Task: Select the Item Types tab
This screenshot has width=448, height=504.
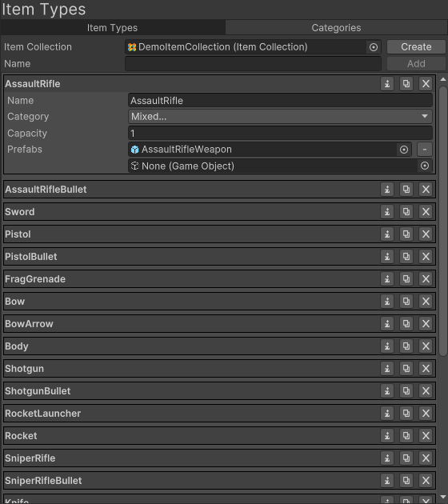Action: (x=113, y=28)
